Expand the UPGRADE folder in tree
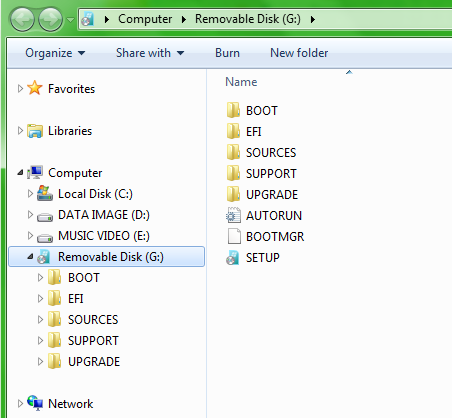The width and height of the screenshot is (452, 418). pyautogui.click(x=40, y=362)
